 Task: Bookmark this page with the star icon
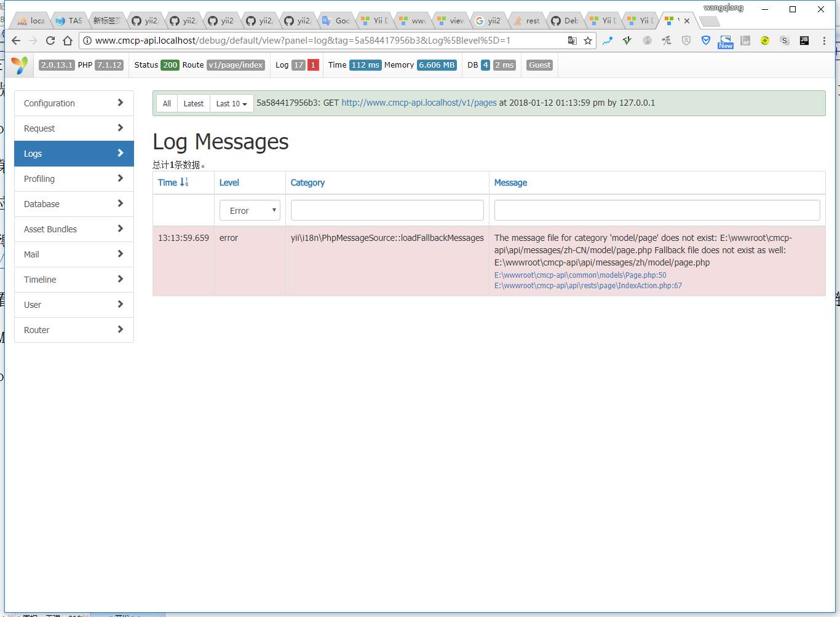click(588, 41)
